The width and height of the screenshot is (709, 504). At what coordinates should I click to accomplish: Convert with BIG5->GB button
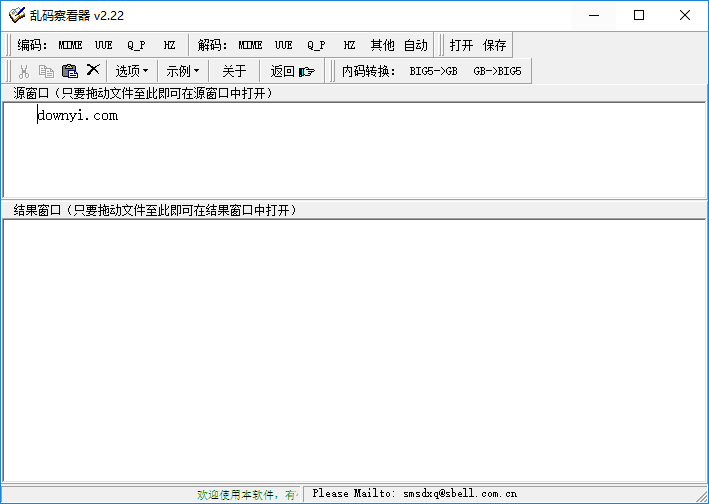(x=433, y=71)
